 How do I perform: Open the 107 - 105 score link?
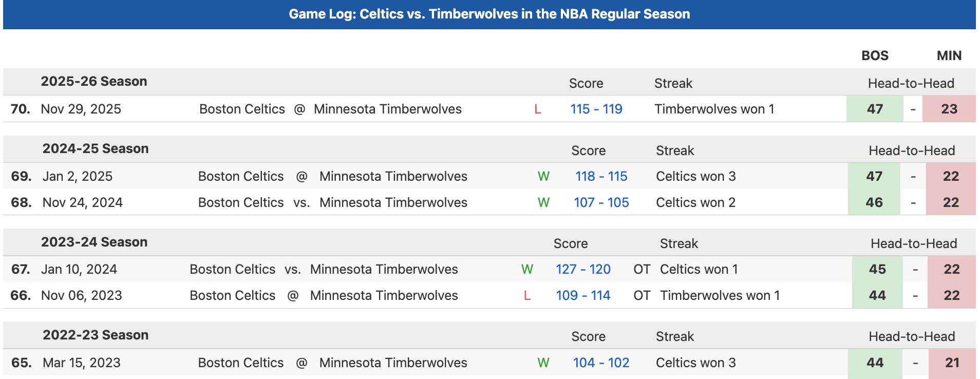click(x=601, y=202)
